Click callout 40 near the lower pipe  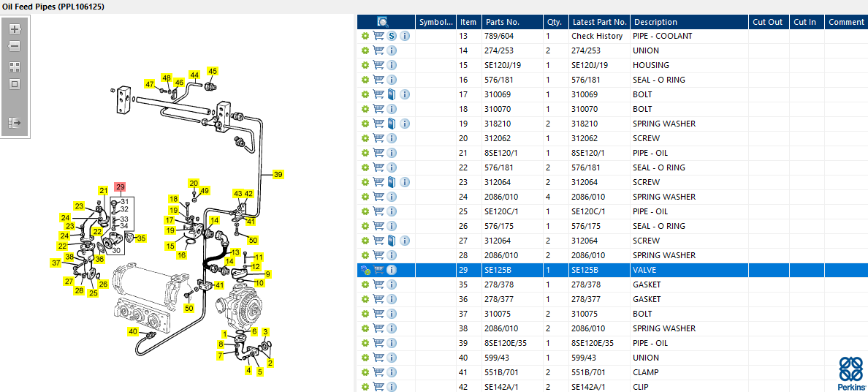pos(133,331)
